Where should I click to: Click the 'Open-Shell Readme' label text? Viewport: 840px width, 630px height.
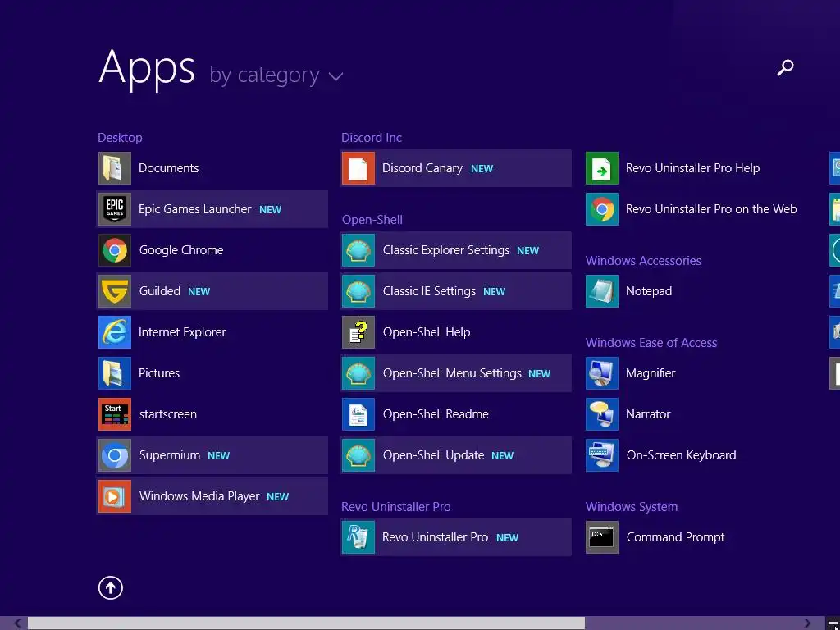tap(436, 414)
